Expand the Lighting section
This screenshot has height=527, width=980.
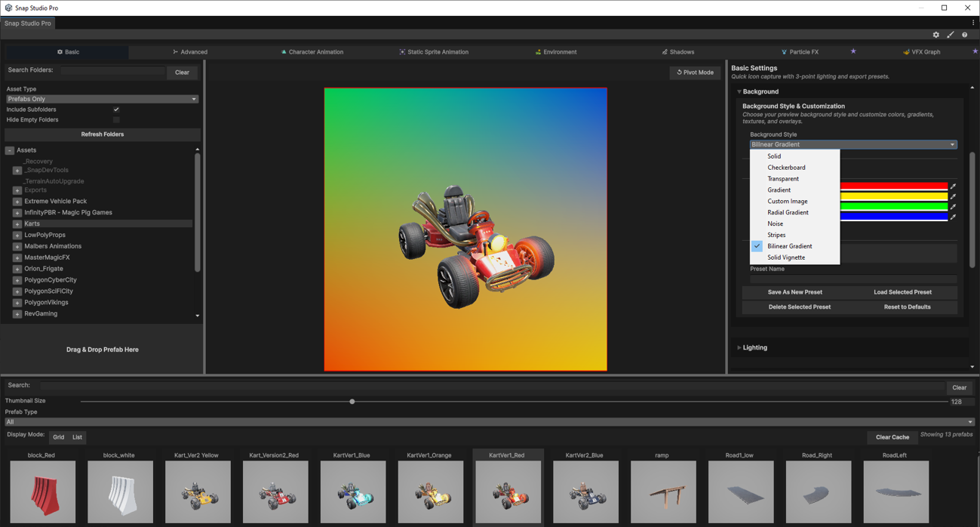click(739, 348)
